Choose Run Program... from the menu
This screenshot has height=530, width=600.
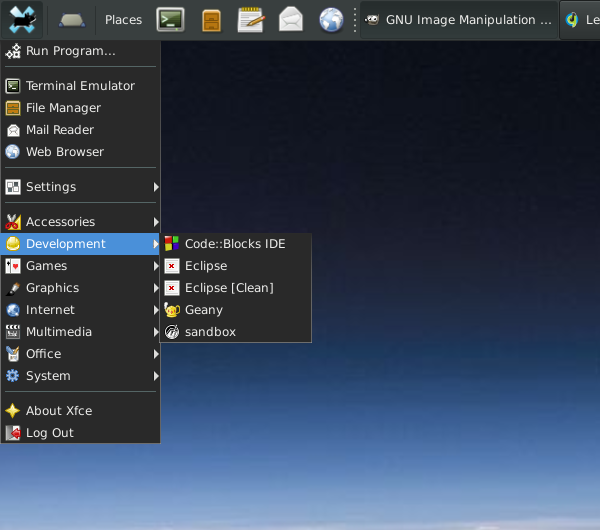tap(70, 51)
